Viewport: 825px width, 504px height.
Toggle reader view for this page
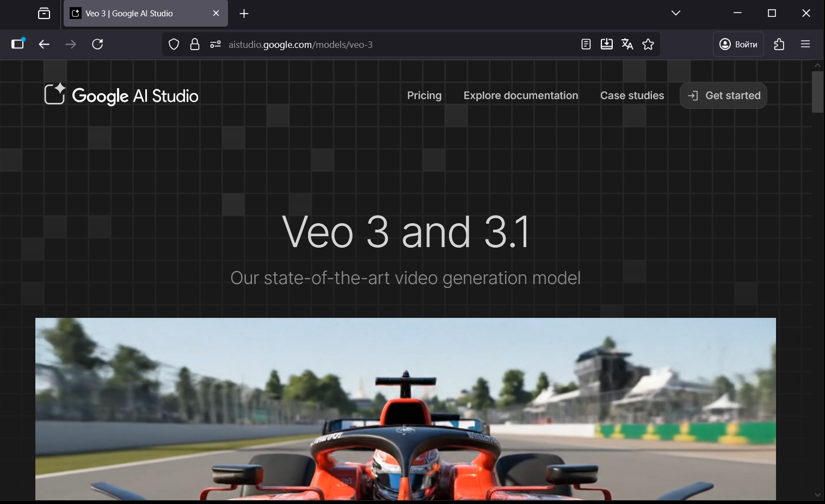pos(586,45)
